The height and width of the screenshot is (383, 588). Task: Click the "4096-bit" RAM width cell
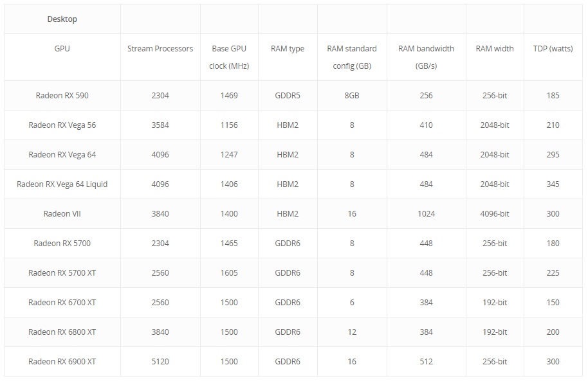(495, 214)
